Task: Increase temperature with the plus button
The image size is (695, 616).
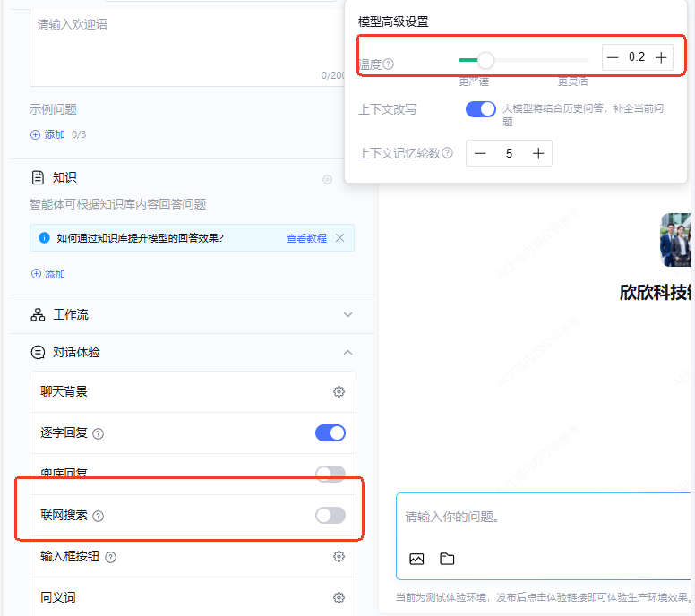Action: pos(661,57)
